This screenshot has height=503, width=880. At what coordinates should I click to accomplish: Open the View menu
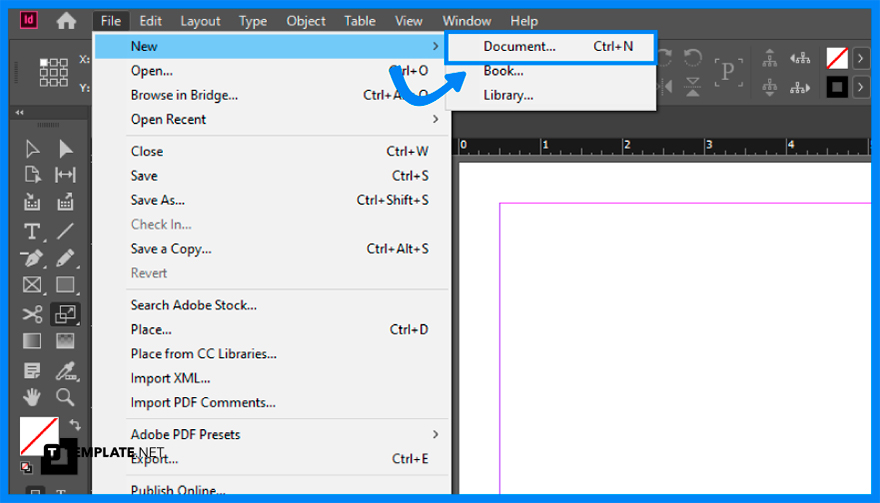(x=409, y=21)
